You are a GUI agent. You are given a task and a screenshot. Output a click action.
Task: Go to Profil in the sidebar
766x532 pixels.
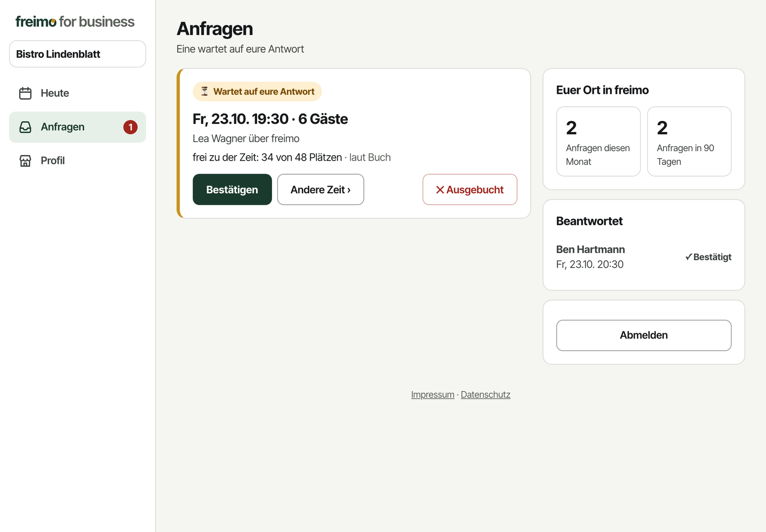pyautogui.click(x=78, y=161)
